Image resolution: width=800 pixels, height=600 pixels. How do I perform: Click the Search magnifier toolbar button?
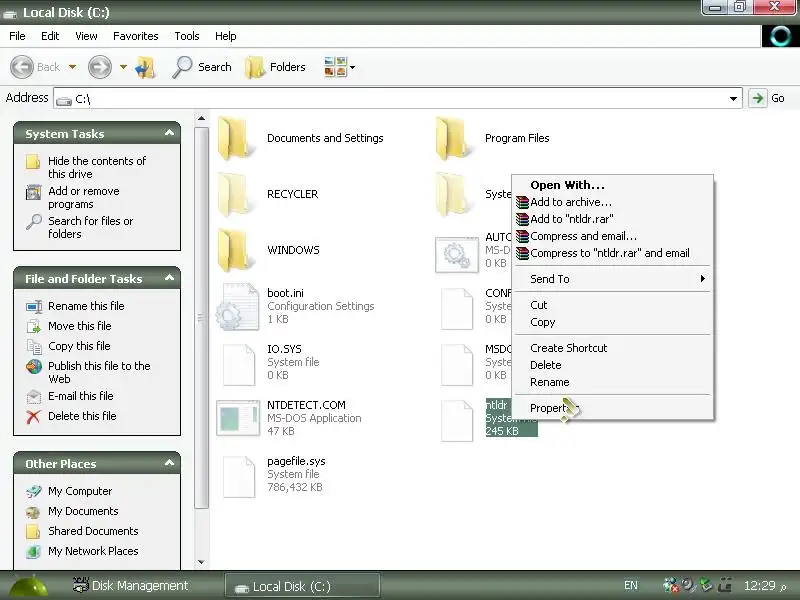pos(202,67)
